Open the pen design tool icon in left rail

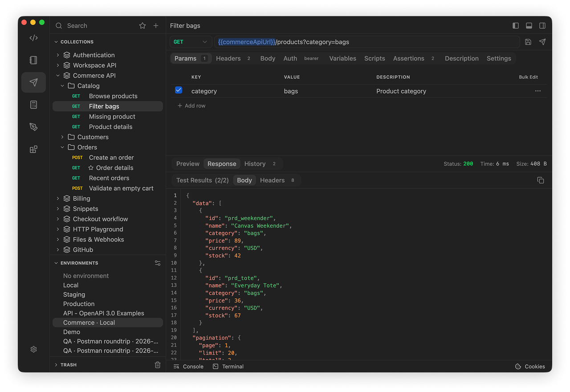(x=33, y=127)
